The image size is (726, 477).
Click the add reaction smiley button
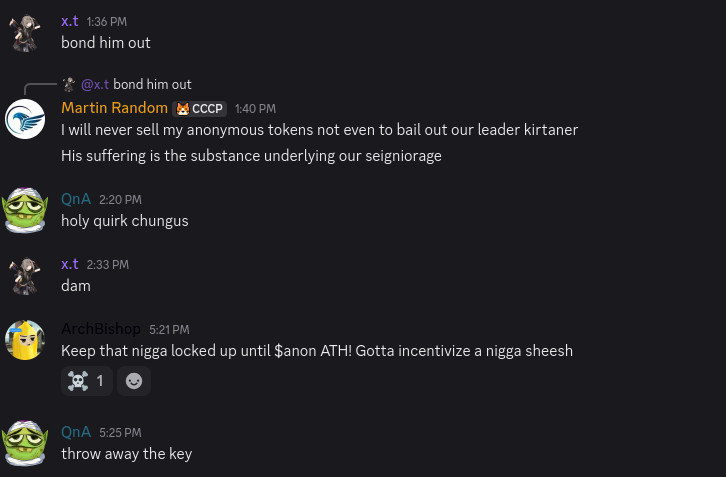(x=134, y=380)
